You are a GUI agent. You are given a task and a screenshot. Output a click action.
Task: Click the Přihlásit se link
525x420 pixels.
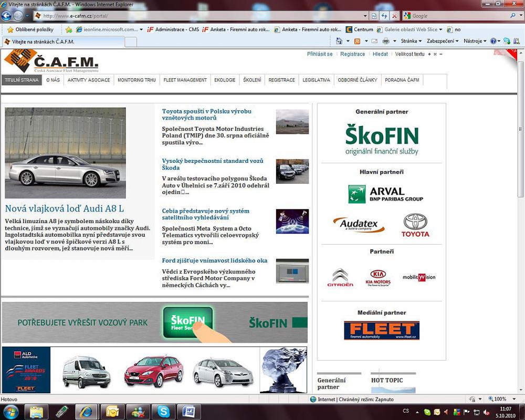(x=320, y=54)
